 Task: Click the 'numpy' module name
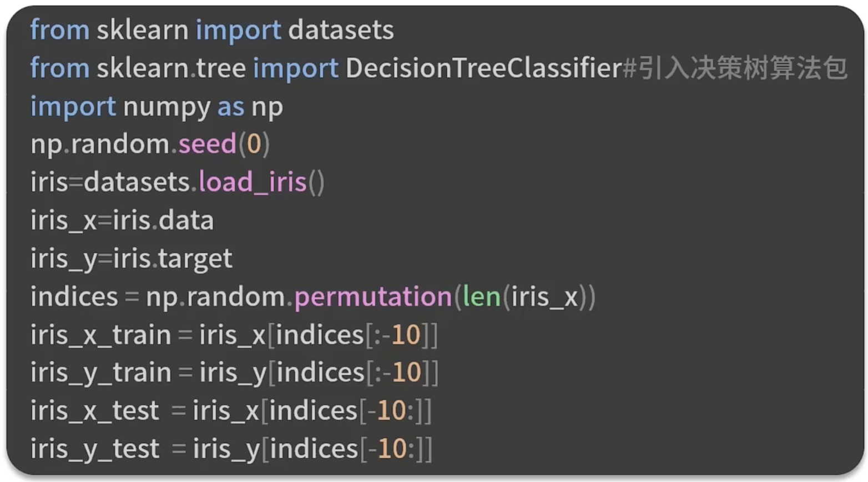click(166, 107)
